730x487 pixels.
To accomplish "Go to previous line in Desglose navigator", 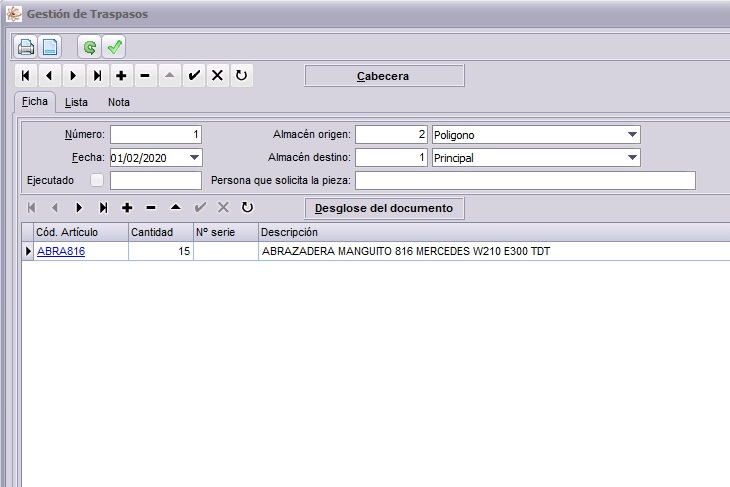I will [x=55, y=208].
